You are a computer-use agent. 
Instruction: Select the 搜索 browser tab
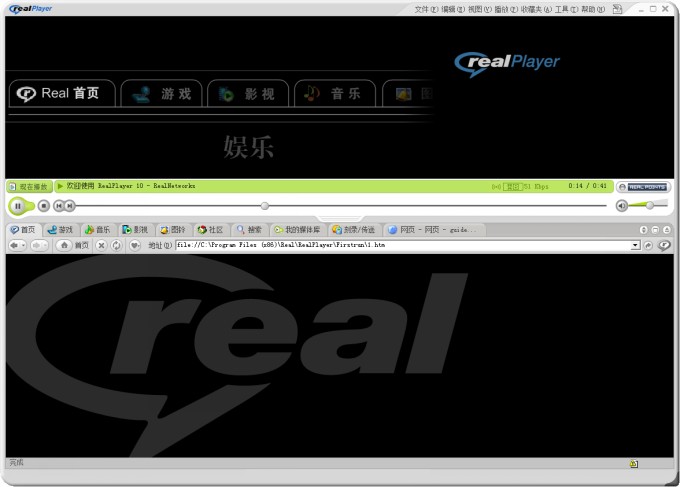[249, 230]
